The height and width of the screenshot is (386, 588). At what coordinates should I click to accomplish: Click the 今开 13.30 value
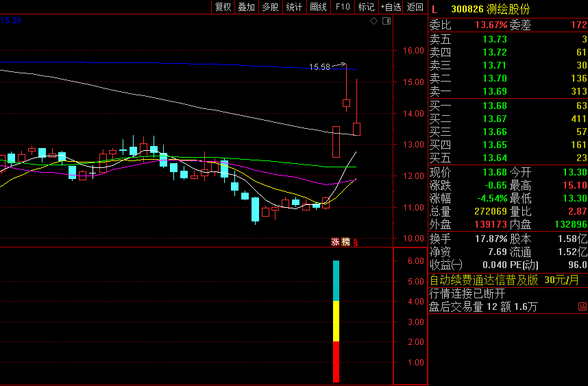pyautogui.click(x=575, y=173)
